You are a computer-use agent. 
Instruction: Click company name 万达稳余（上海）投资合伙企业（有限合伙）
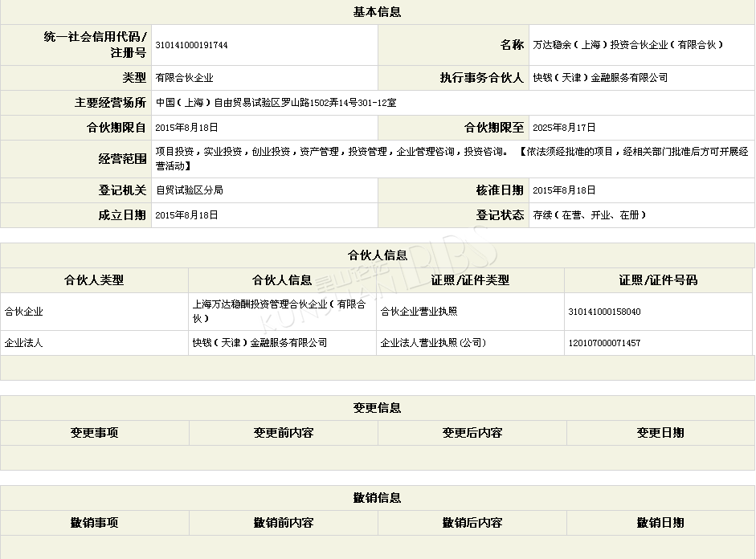click(x=629, y=45)
